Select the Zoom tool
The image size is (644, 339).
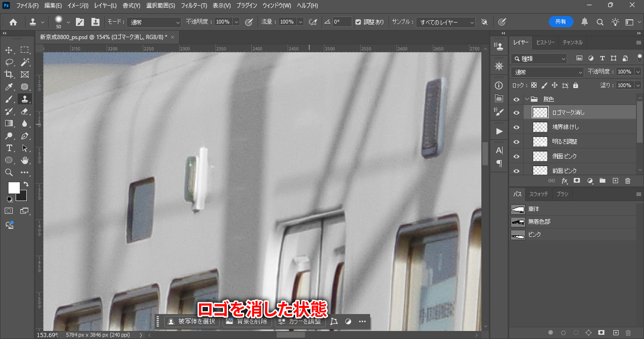click(9, 173)
